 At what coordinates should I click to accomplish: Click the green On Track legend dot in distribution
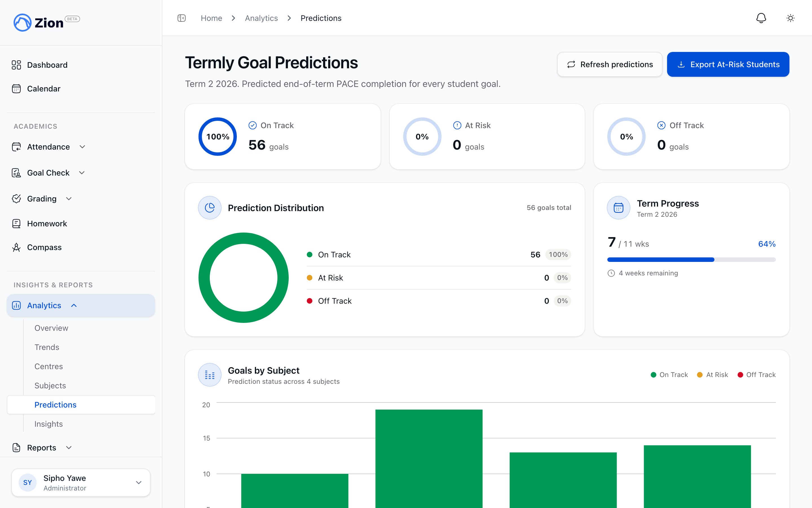point(310,255)
